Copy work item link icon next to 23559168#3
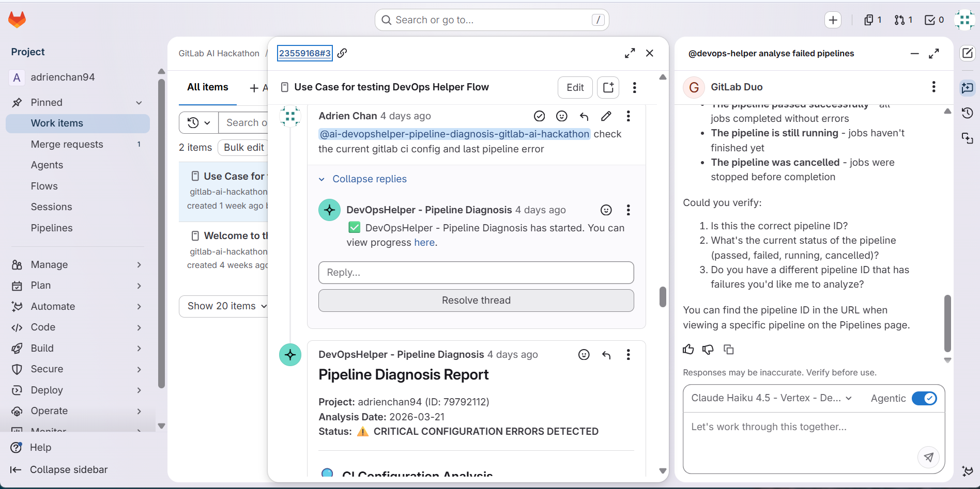The height and width of the screenshot is (489, 980). [342, 53]
